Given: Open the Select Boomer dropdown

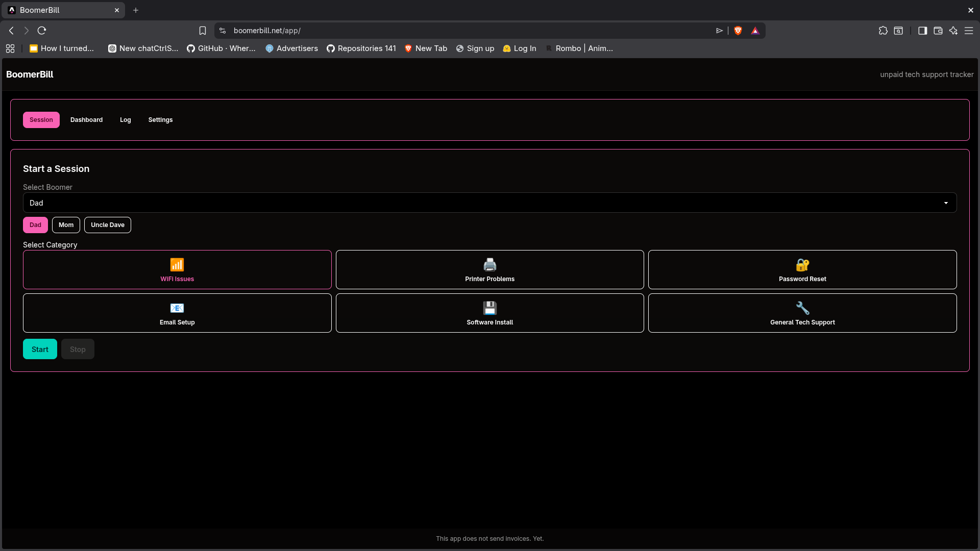Looking at the screenshot, I should point(489,203).
